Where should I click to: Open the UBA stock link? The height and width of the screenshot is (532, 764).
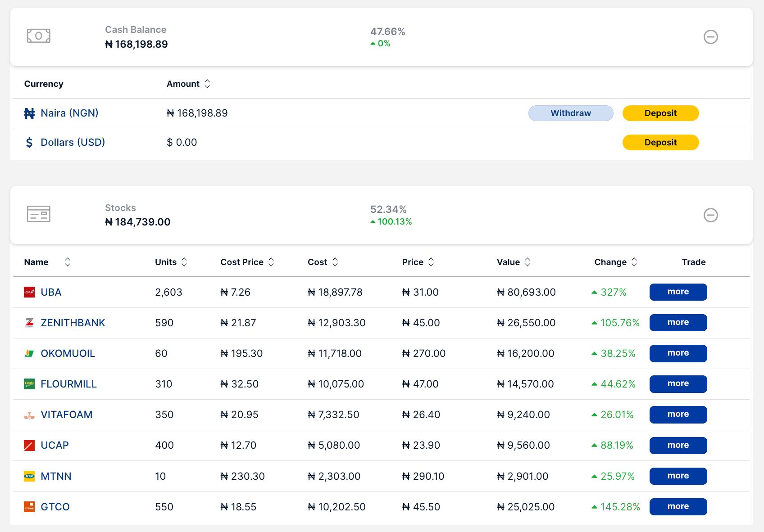coord(51,292)
